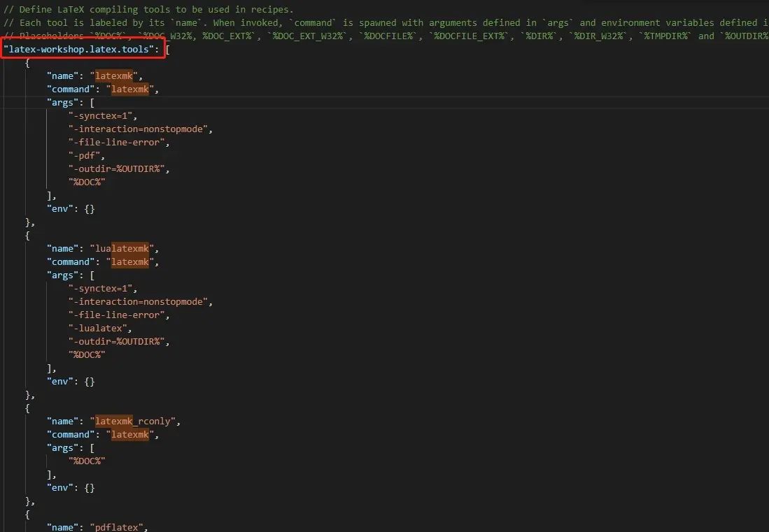Viewport: 769px width, 532px height.
Task: Click the "-synctex=1" argument string
Action: 101,115
